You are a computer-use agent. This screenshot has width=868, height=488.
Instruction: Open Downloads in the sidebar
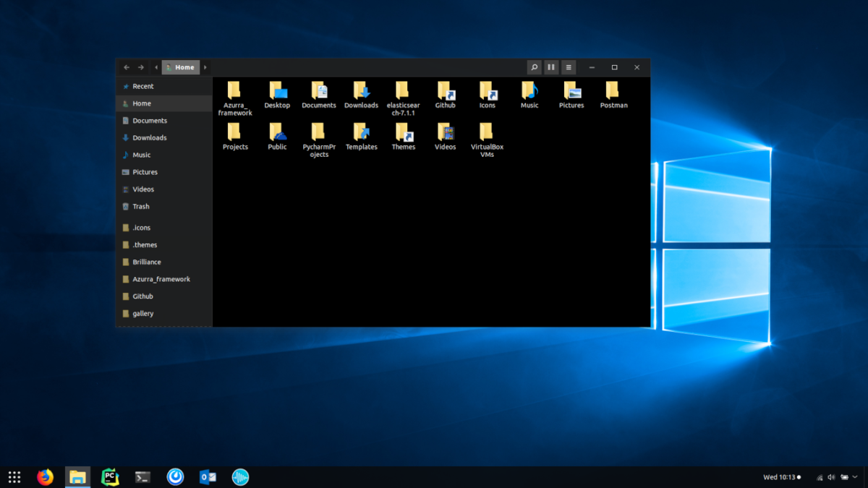coord(149,137)
